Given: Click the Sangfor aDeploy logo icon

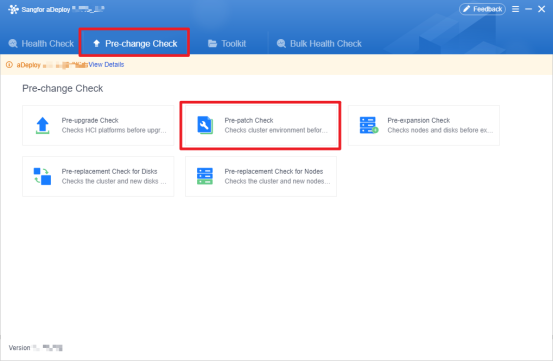Looking at the screenshot, I should 13,9.
